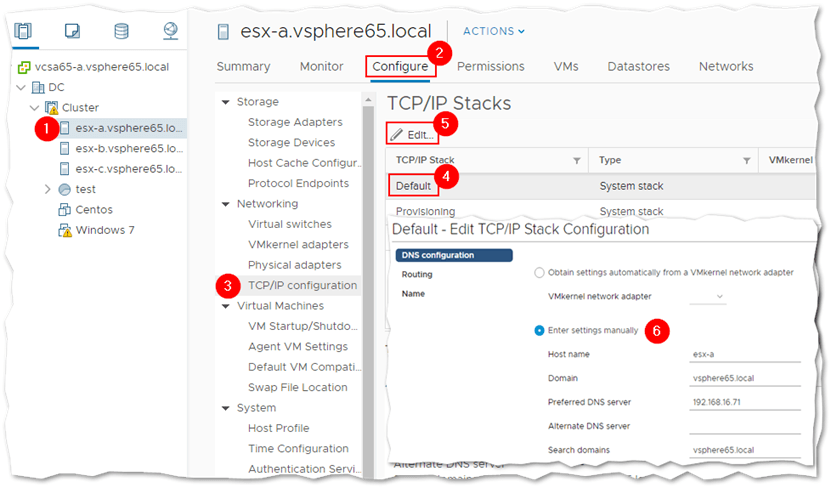Open VMkernel adapters settings

(x=298, y=245)
